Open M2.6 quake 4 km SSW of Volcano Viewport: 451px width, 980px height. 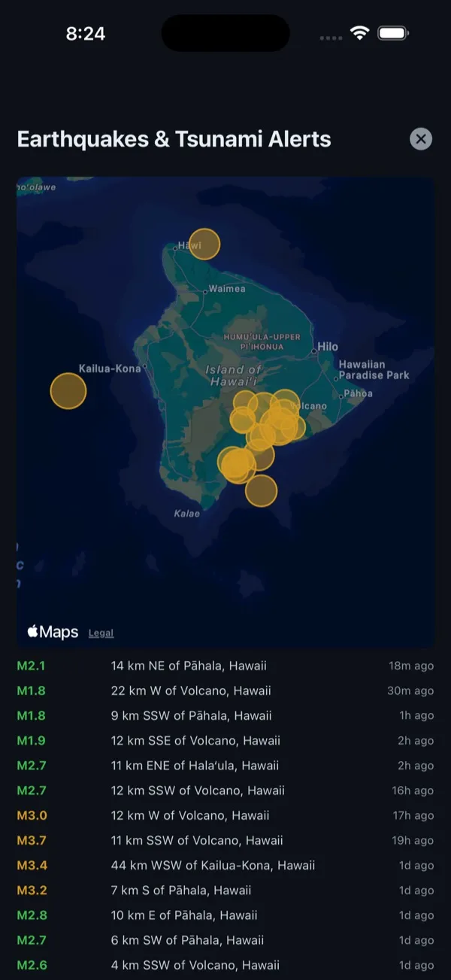[225, 964]
